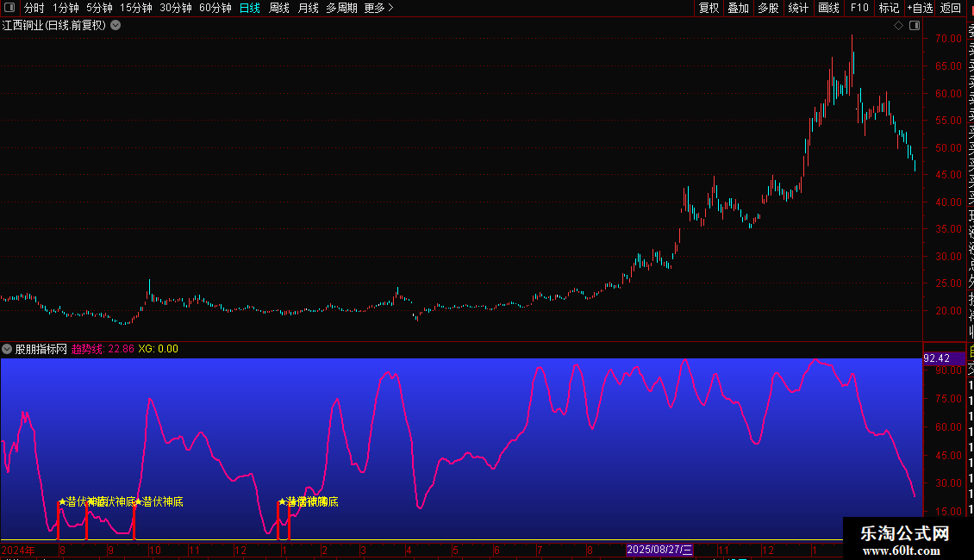974x560 pixels.
Task: Toggle the left sidebar panel icon
Action: tap(9, 8)
